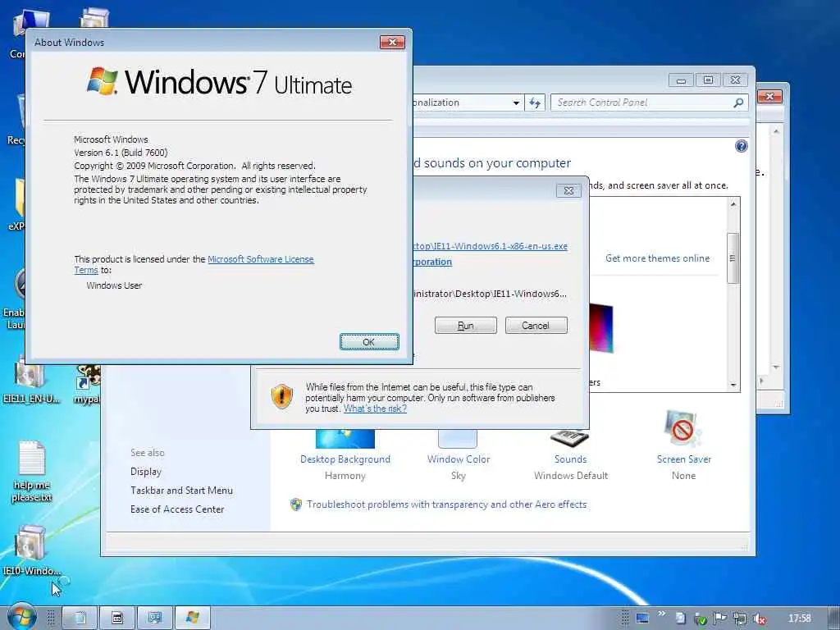This screenshot has width=840, height=630.
Task: Click the refresh button next to the address bar
Action: [x=535, y=103]
